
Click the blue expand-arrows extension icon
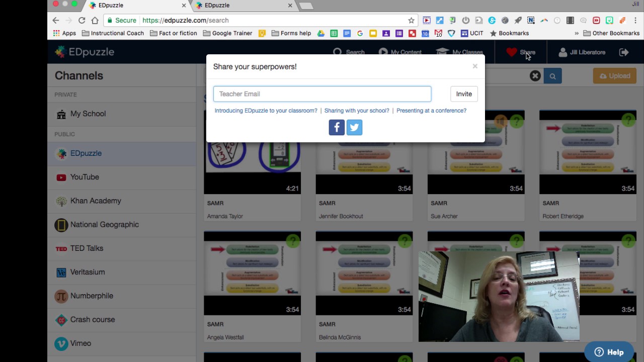point(439,20)
